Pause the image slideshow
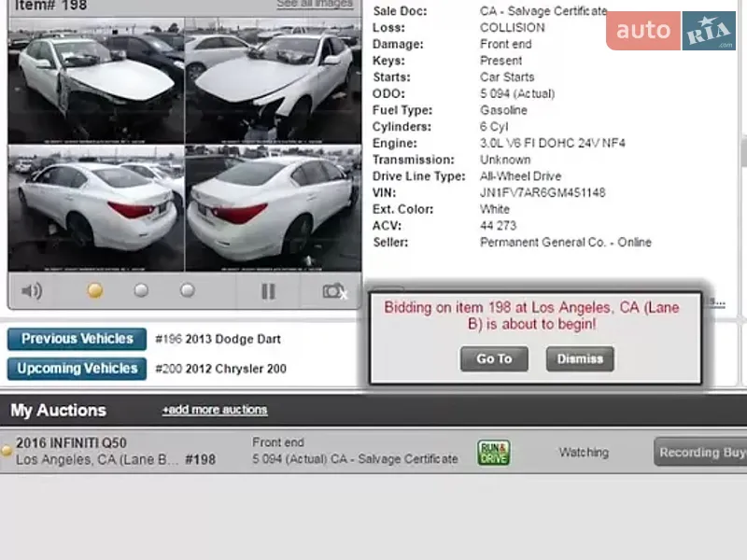Screen dimensions: 747x560 pos(268,291)
